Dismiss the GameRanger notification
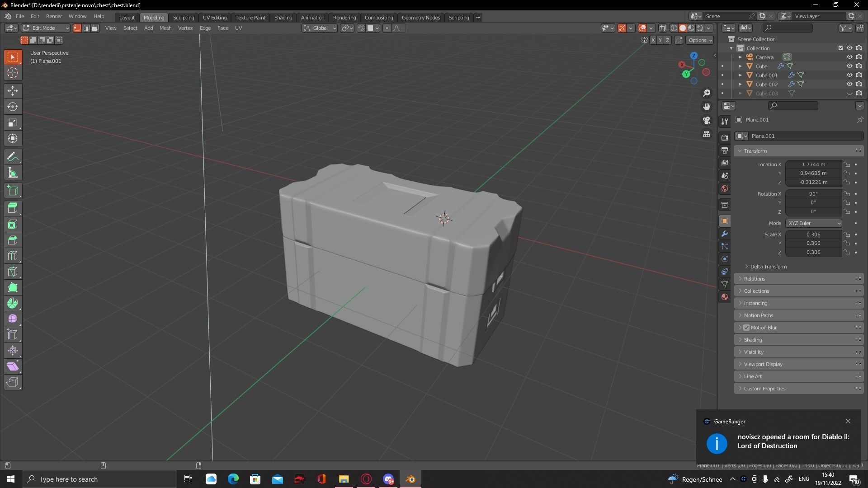The width and height of the screenshot is (868, 488). [848, 421]
